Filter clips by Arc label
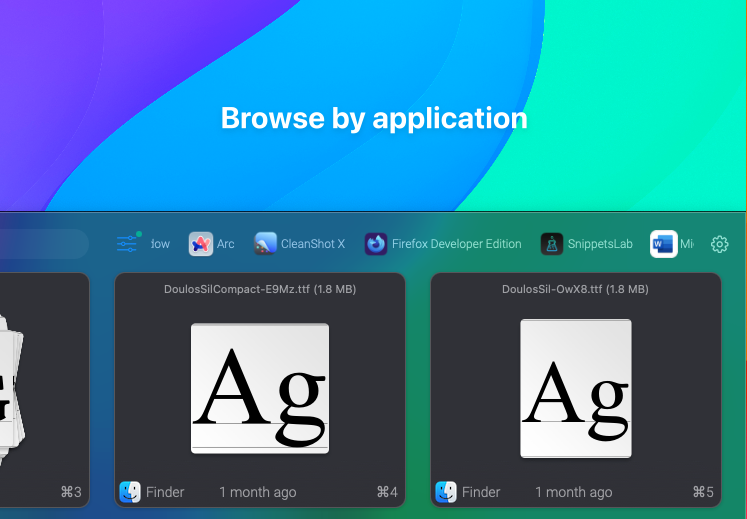747x519 pixels. (225, 244)
